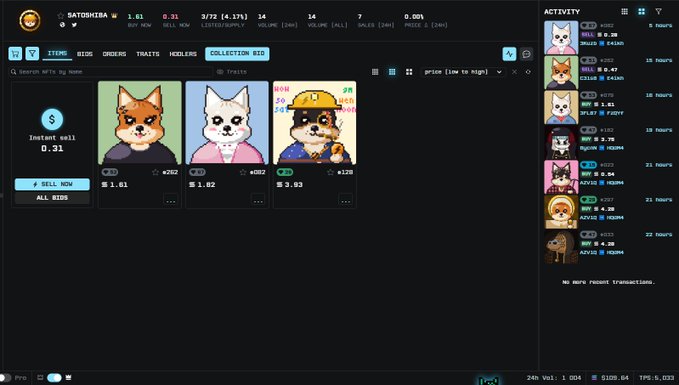Image resolution: width=679 pixels, height=385 pixels.
Task: Click the 1.61 BUY NOW stat
Action: (x=139, y=20)
